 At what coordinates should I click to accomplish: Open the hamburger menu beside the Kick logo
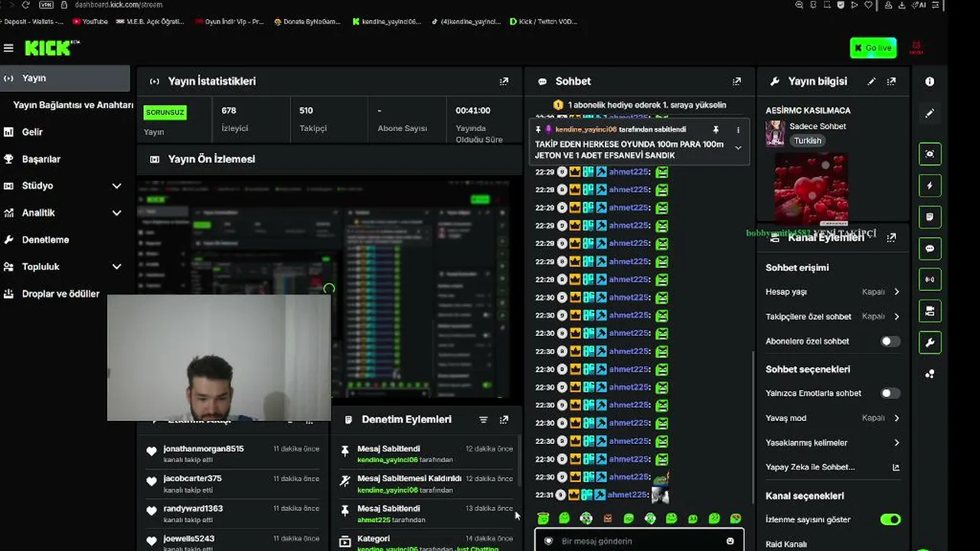click(8, 48)
